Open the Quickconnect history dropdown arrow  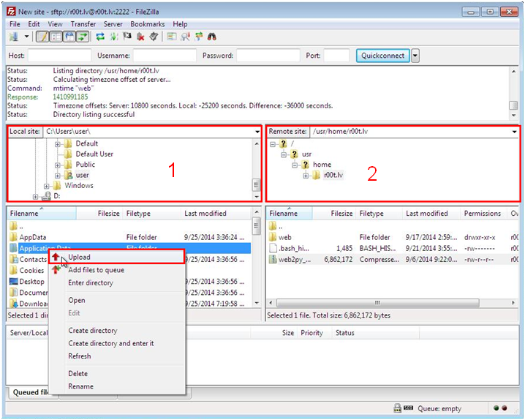(x=415, y=56)
